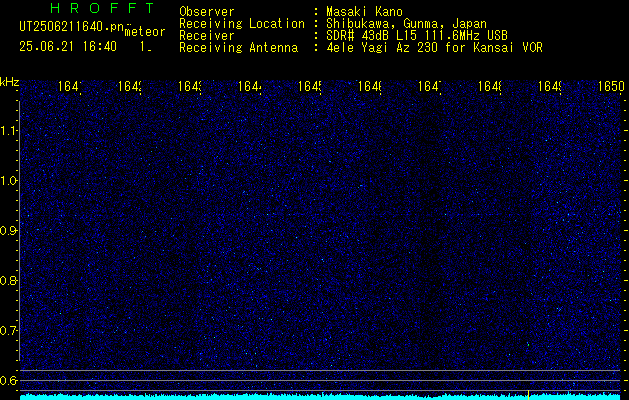Click the 1647 time axis label
The width and height of the screenshot is (629, 400).
(430, 86)
